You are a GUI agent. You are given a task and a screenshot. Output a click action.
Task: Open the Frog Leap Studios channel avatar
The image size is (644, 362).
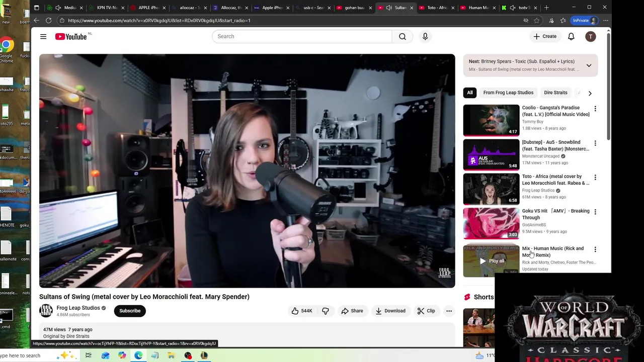(x=46, y=311)
